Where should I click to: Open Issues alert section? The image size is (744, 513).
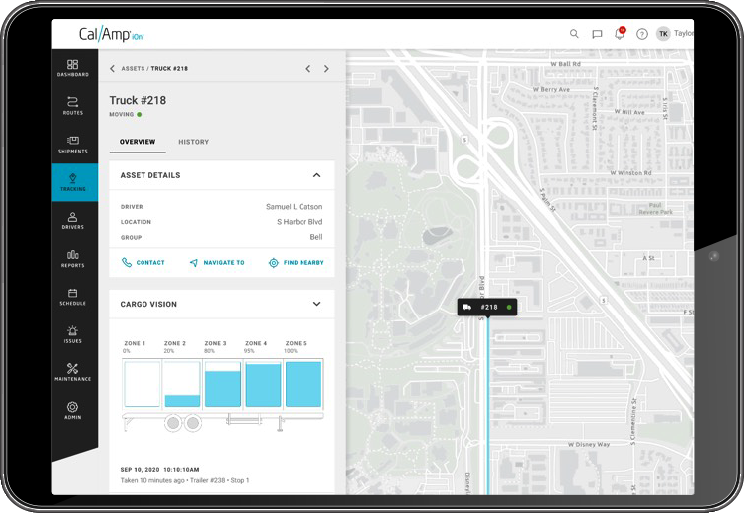73,335
